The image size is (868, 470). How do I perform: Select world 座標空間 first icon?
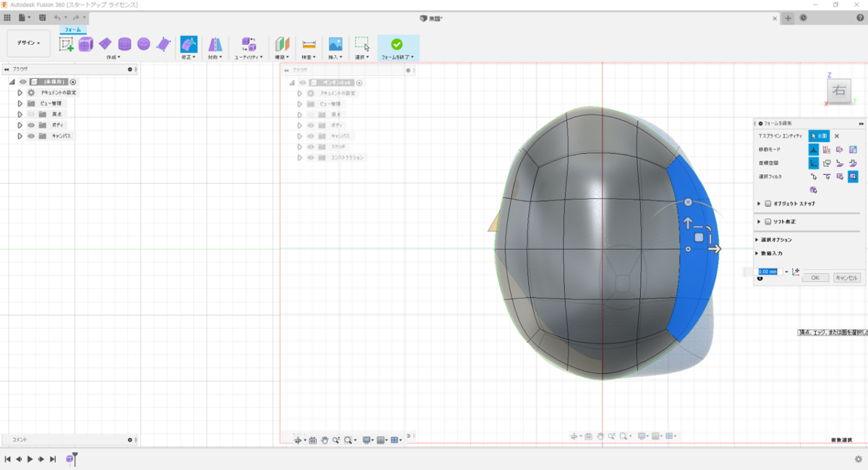(x=814, y=163)
